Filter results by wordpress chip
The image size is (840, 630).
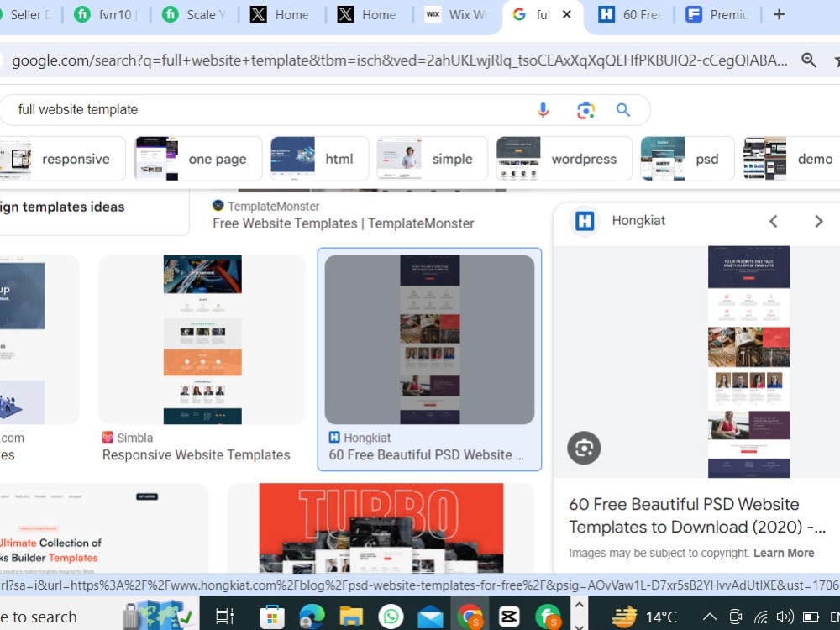pos(564,159)
